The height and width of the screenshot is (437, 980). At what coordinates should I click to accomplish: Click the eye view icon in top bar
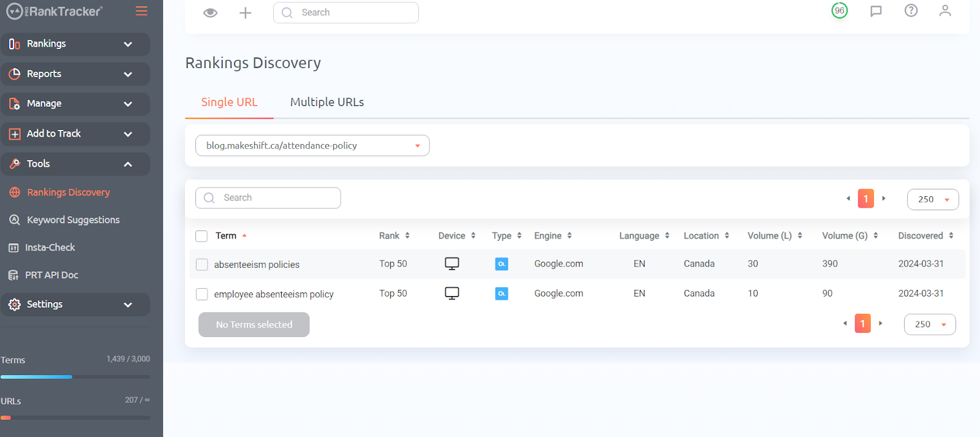pyautogui.click(x=210, y=13)
